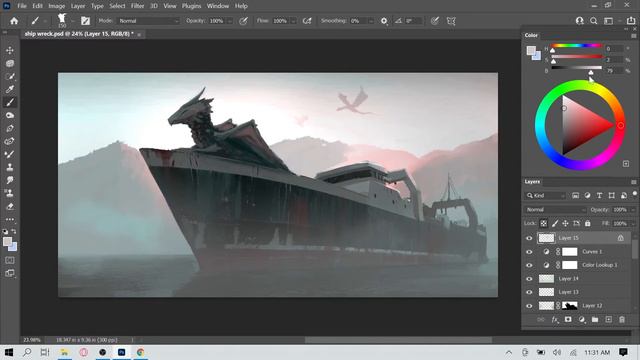Switch to ship wreck.psd document tab
640x360 pixels.
tap(79, 34)
